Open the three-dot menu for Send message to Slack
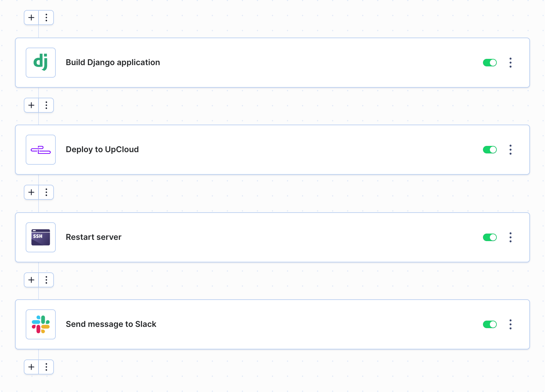The width and height of the screenshot is (545, 392). point(511,324)
